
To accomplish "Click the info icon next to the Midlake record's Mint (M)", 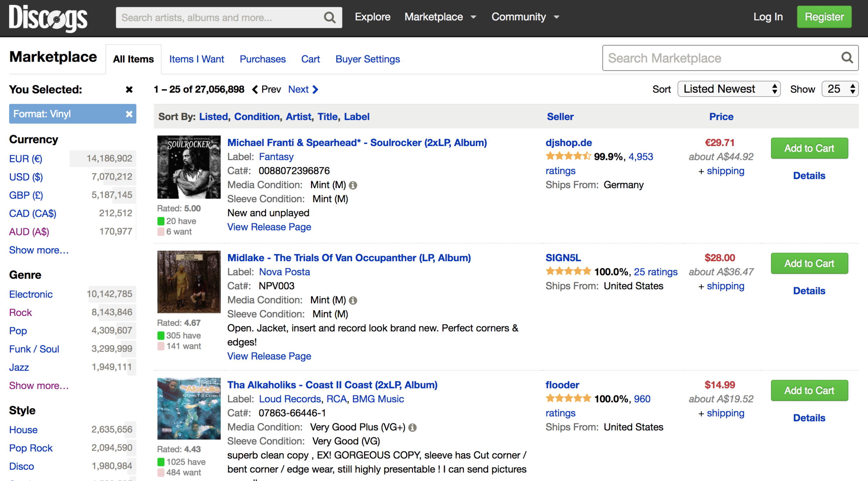I will [x=353, y=300].
